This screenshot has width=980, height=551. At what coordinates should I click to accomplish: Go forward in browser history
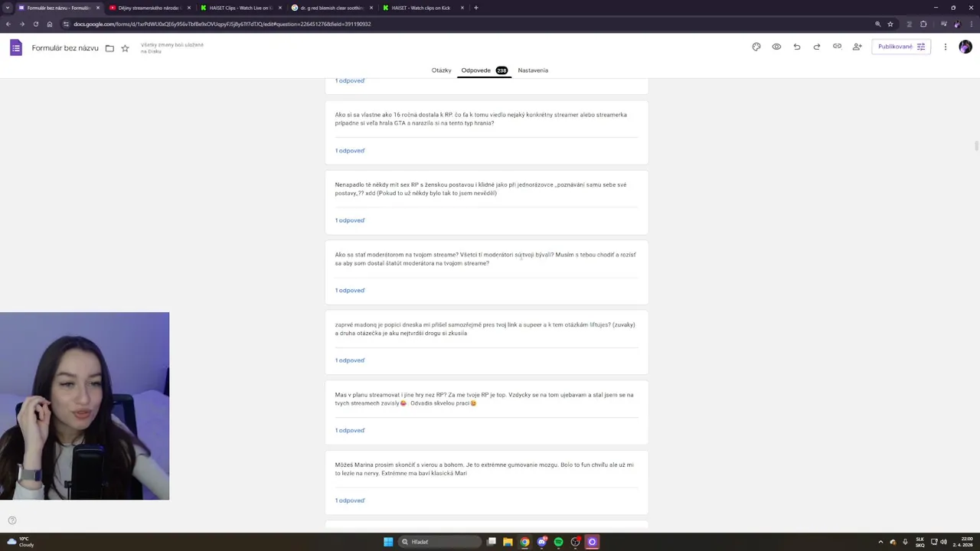(21, 24)
